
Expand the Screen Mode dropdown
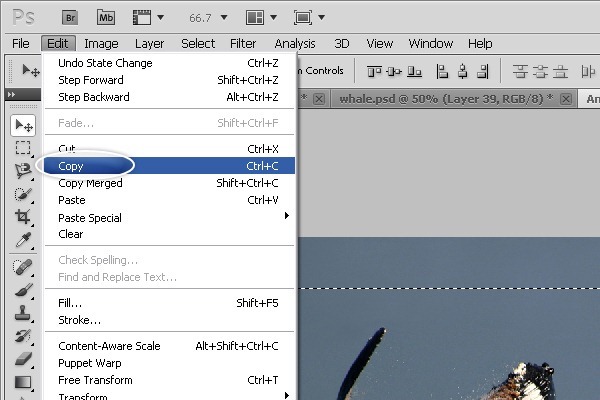pos(308,18)
